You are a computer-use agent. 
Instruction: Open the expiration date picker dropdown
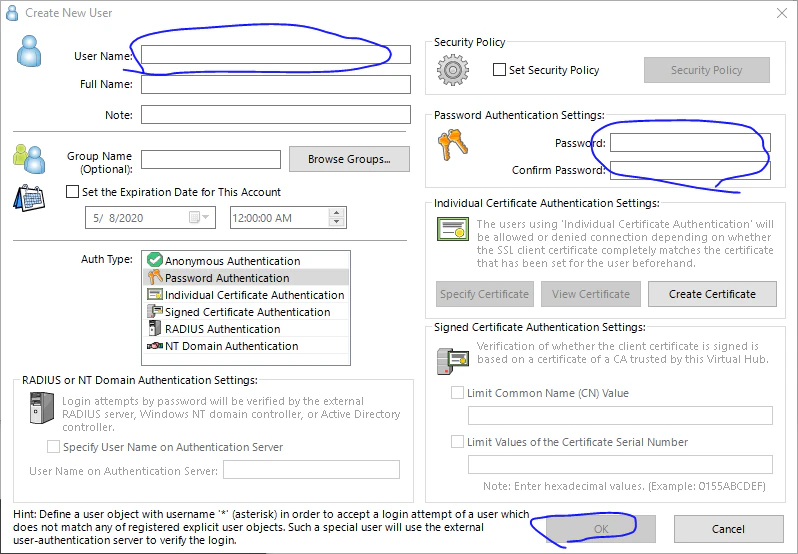tap(199, 218)
